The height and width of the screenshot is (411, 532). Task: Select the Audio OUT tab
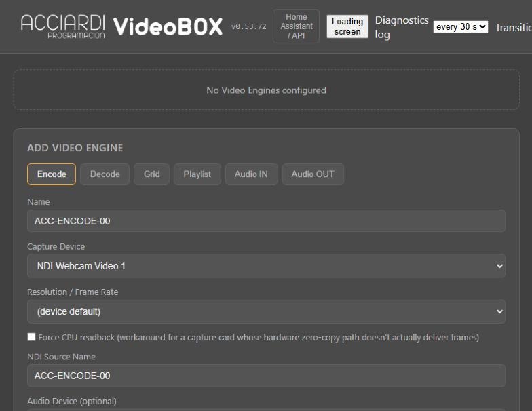pyautogui.click(x=313, y=174)
